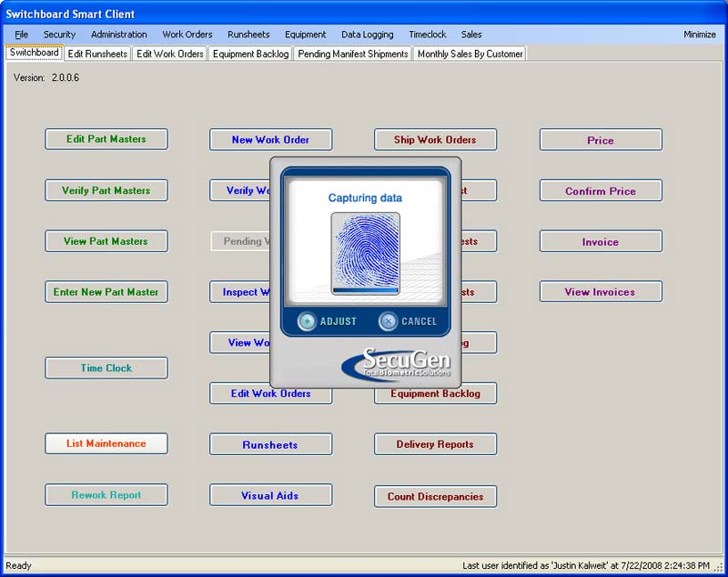Open the Data Logging menu

(368, 35)
